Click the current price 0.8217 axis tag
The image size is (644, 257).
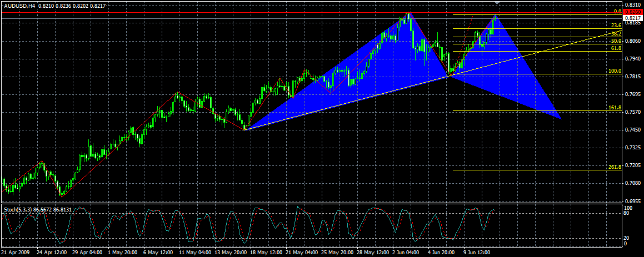(633, 18)
